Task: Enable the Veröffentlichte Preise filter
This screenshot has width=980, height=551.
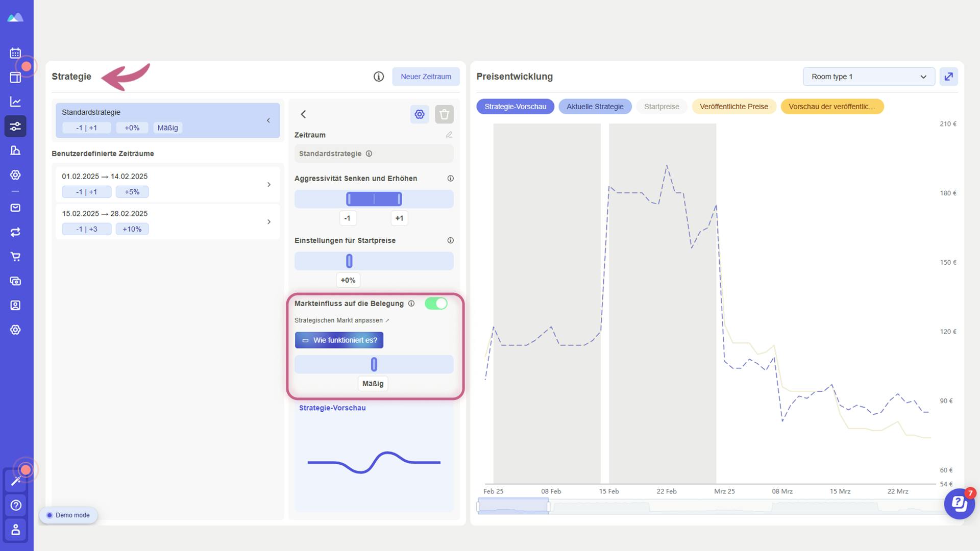Action: tap(733, 106)
